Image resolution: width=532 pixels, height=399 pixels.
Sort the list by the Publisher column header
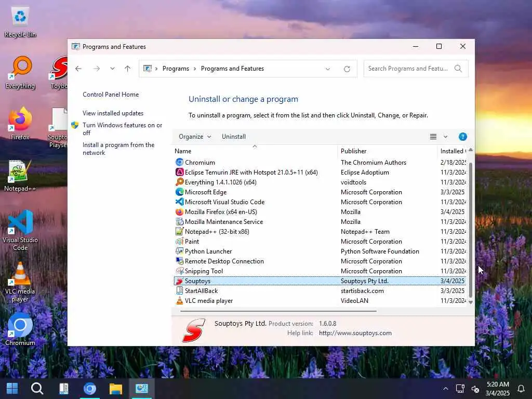387,151
